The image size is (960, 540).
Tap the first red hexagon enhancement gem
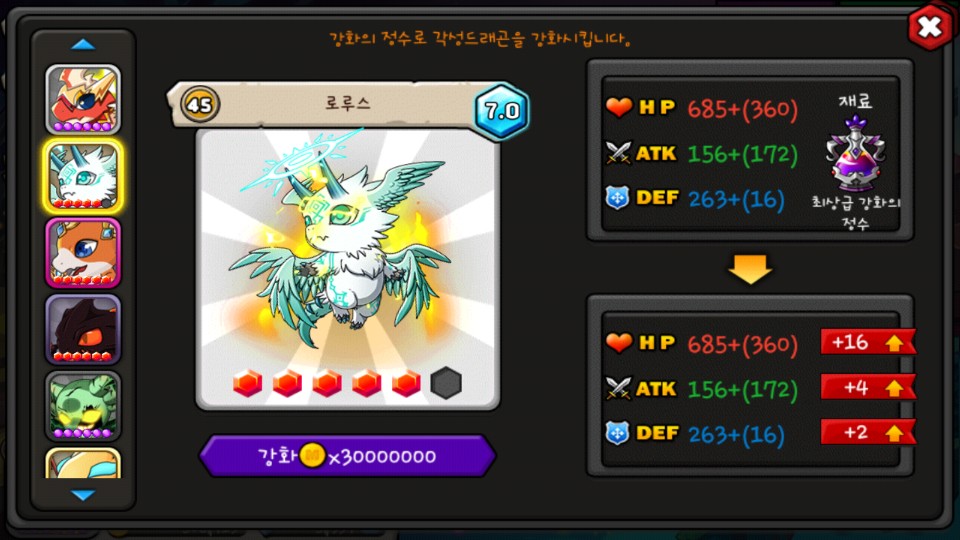(248, 383)
